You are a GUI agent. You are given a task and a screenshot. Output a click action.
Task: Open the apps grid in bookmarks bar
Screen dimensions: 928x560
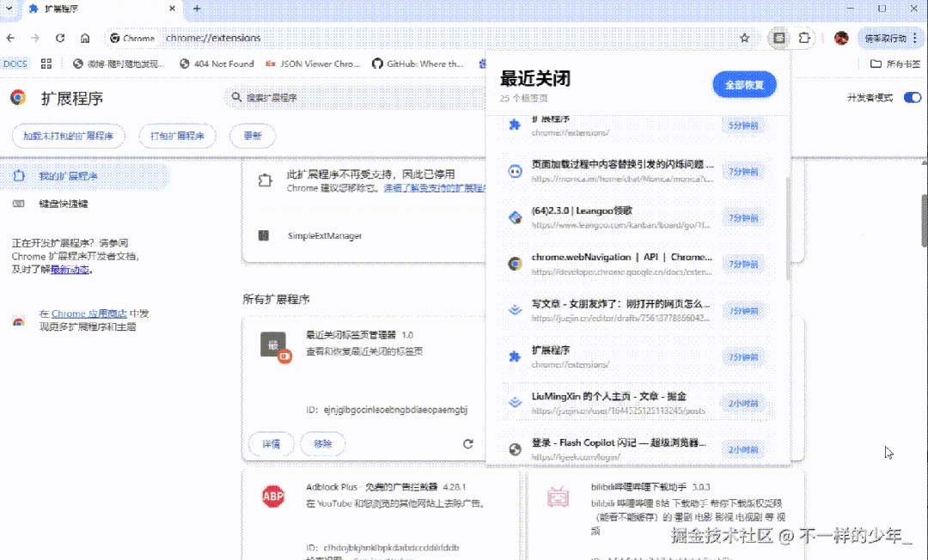coord(46,64)
